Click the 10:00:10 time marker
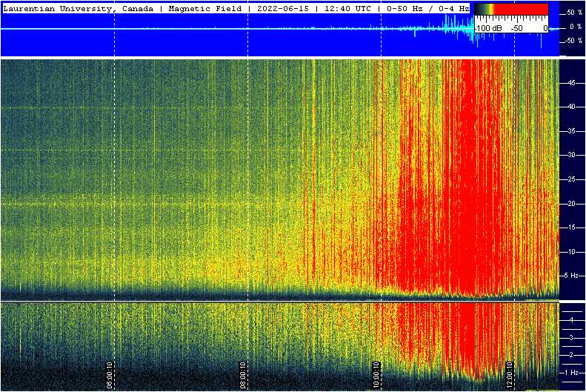Image resolution: width=586 pixels, height=392 pixels. tap(376, 375)
